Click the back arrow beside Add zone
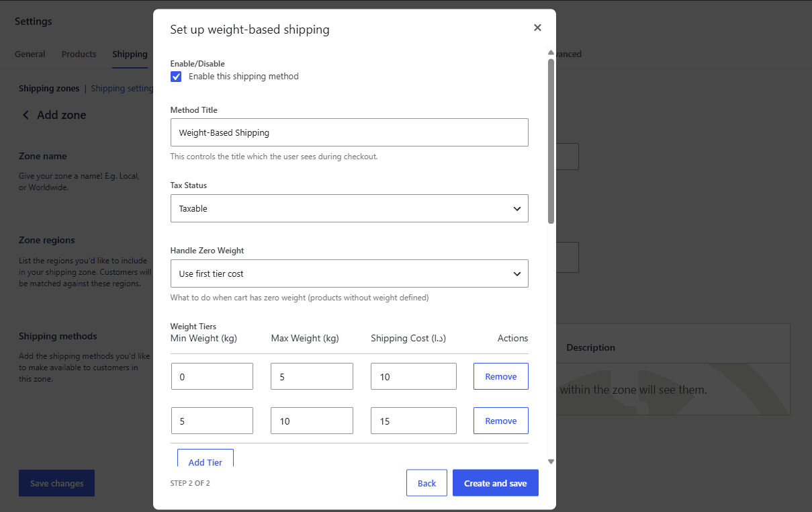 [26, 115]
